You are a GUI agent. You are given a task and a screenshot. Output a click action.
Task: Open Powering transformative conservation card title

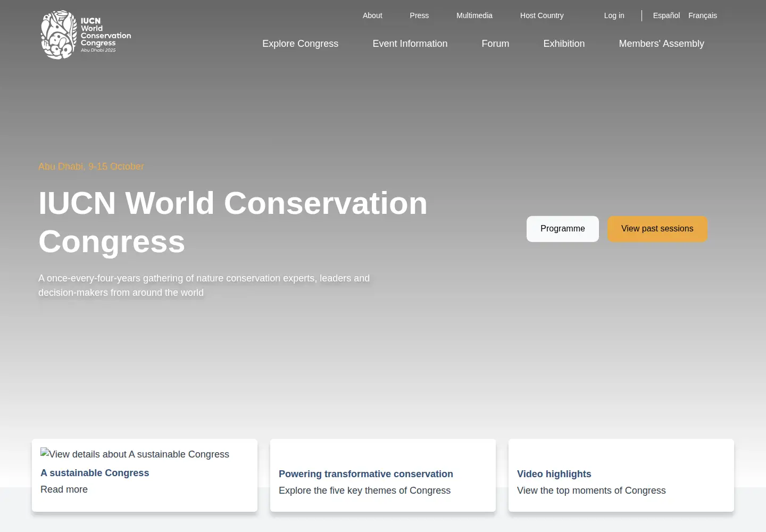pyautogui.click(x=366, y=474)
